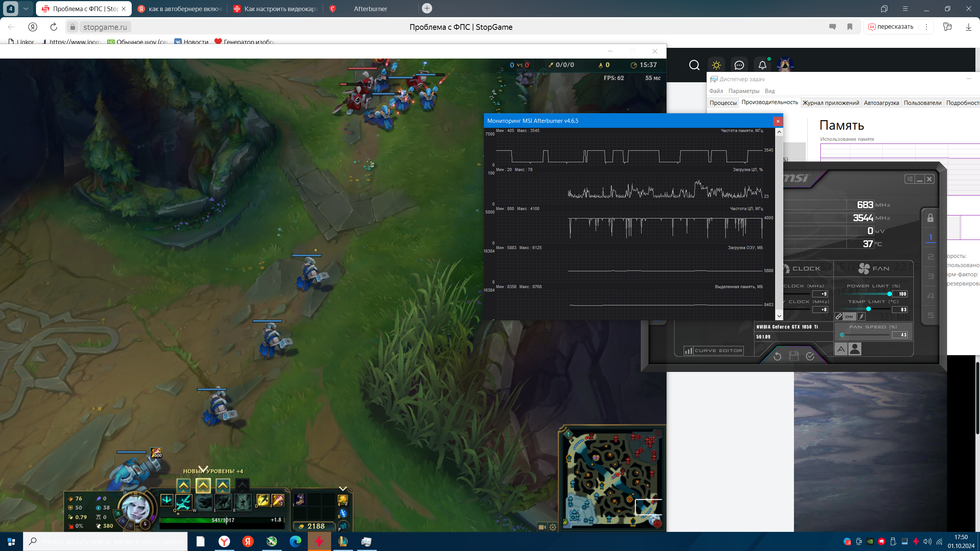
Task: Click the пересказать button
Action: [x=890, y=27]
